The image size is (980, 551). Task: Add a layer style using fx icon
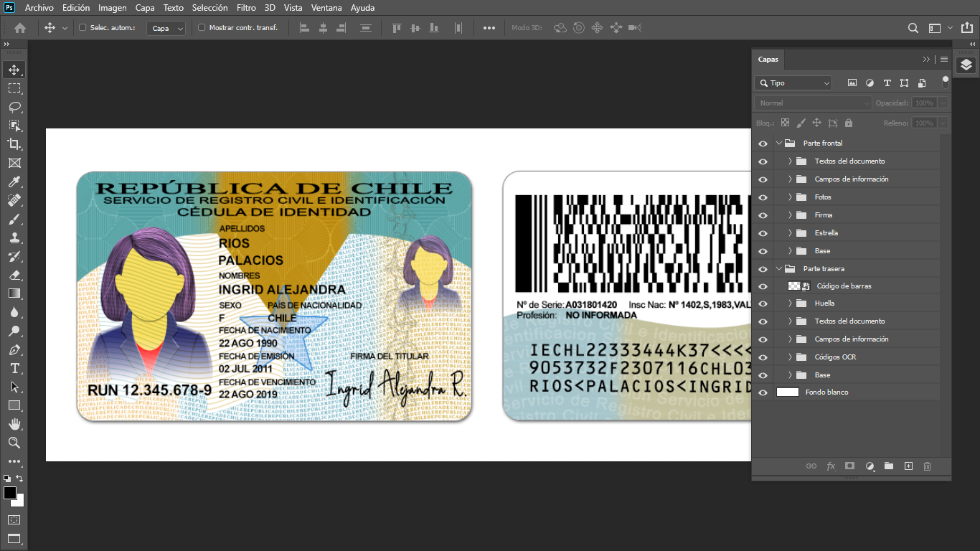[831, 466]
